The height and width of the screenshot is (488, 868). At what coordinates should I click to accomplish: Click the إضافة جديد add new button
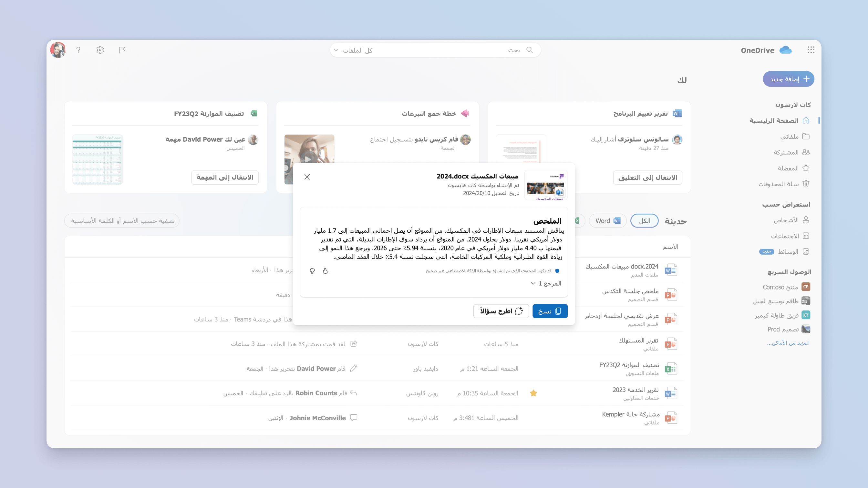[788, 79]
